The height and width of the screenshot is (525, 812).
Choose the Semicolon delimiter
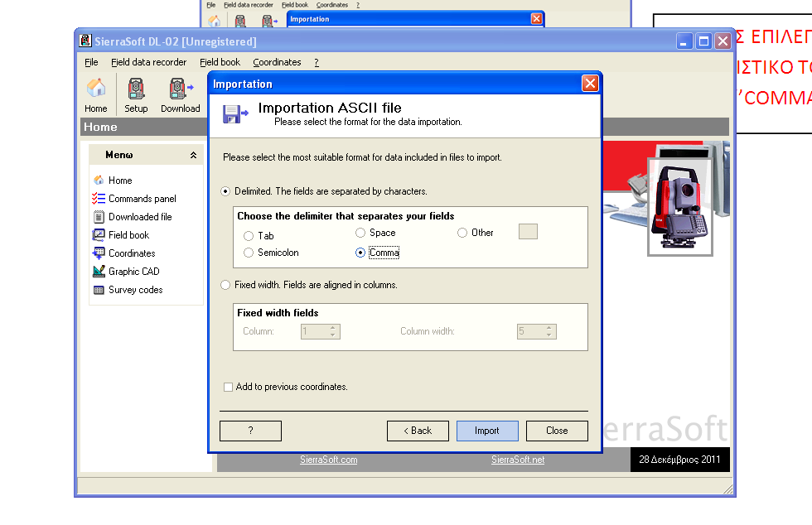coord(249,253)
